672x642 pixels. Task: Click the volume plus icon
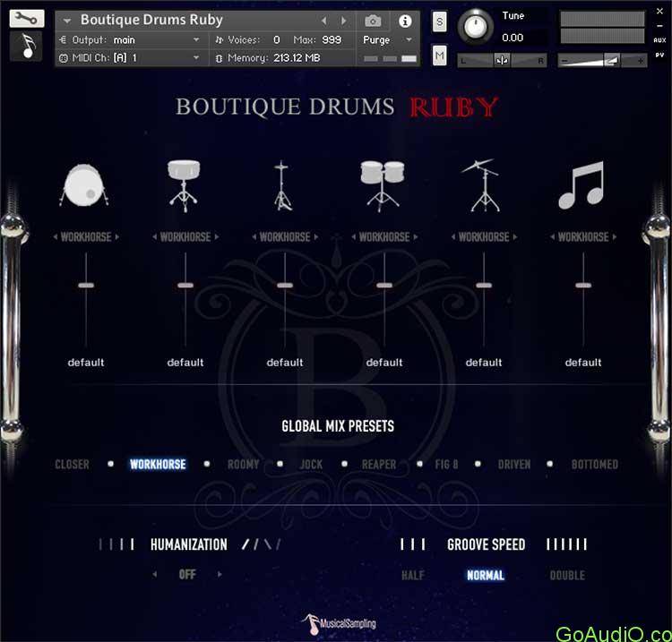coord(641,61)
